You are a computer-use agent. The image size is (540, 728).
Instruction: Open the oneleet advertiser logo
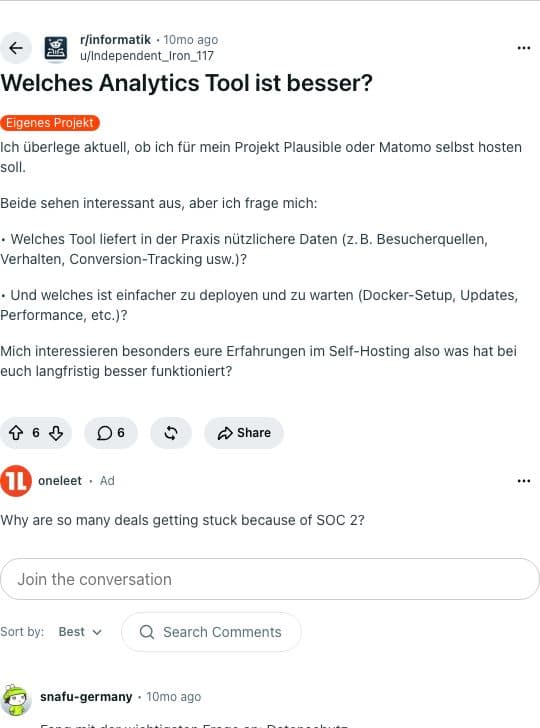[16, 481]
